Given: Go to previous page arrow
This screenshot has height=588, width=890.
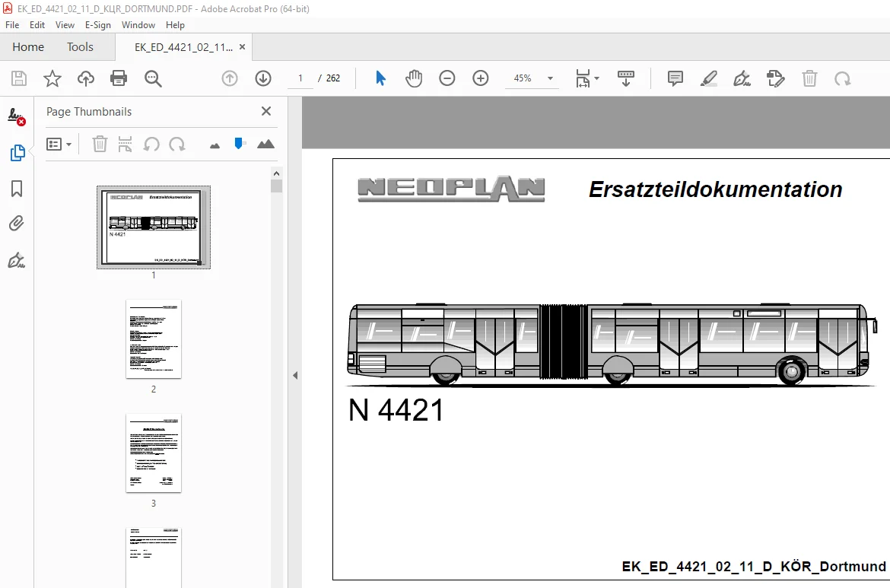Looking at the screenshot, I should (229, 78).
